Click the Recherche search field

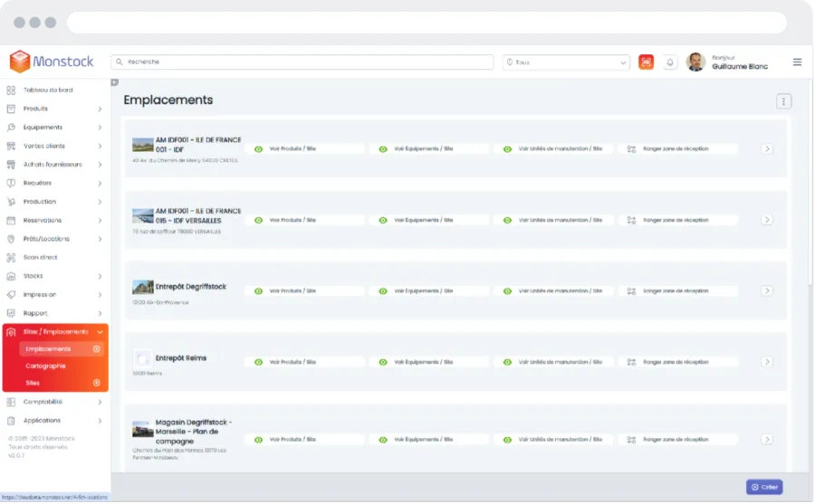[303, 62]
